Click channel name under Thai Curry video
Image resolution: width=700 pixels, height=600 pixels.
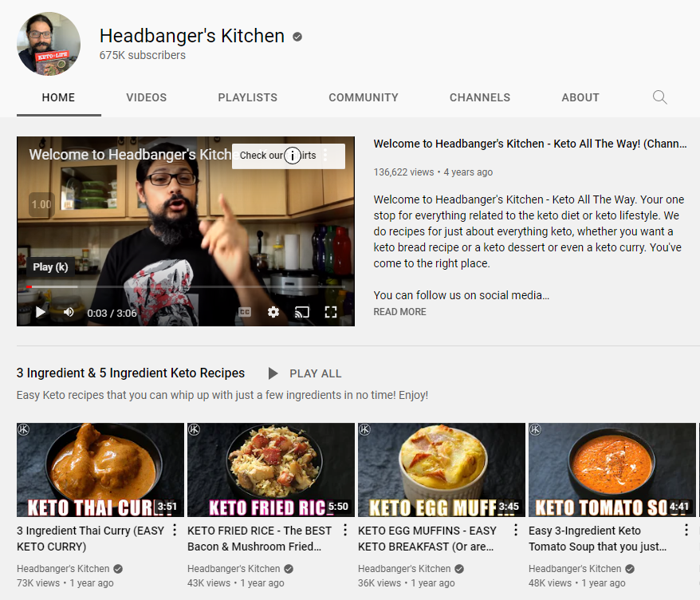click(63, 569)
